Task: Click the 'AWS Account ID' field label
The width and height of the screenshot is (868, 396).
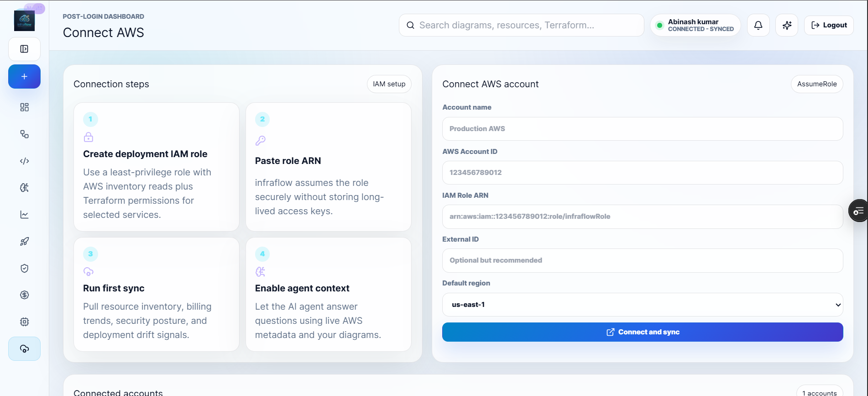Action: (x=470, y=152)
